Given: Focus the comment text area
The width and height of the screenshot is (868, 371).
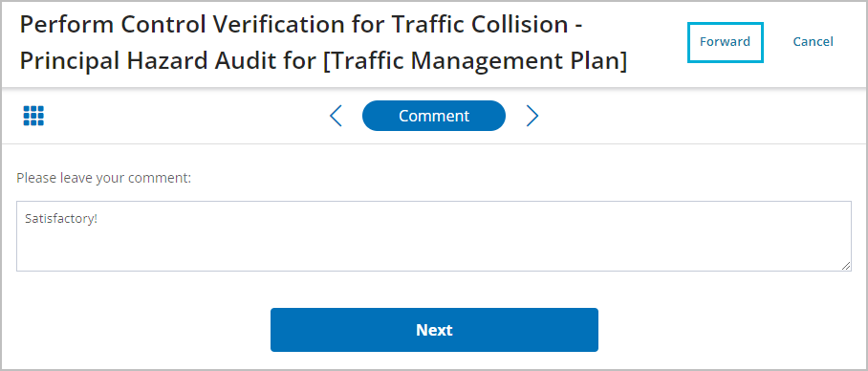Looking at the screenshot, I should point(434,236).
